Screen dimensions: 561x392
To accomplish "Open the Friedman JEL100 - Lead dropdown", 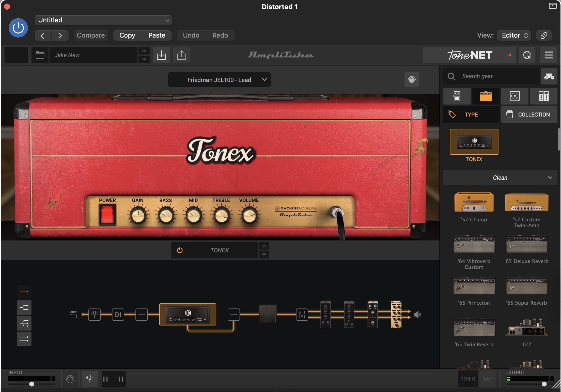I will [x=219, y=80].
